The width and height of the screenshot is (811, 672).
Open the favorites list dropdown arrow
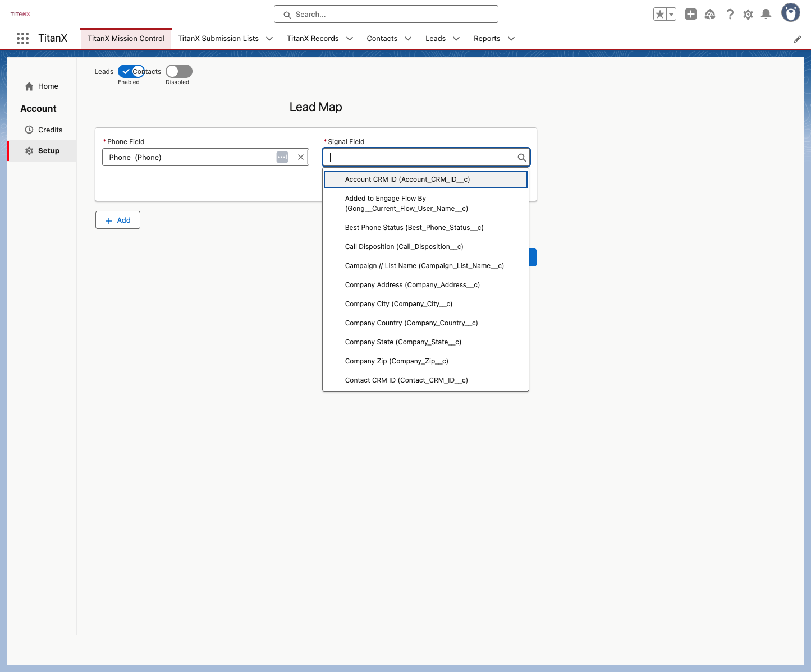click(x=671, y=14)
